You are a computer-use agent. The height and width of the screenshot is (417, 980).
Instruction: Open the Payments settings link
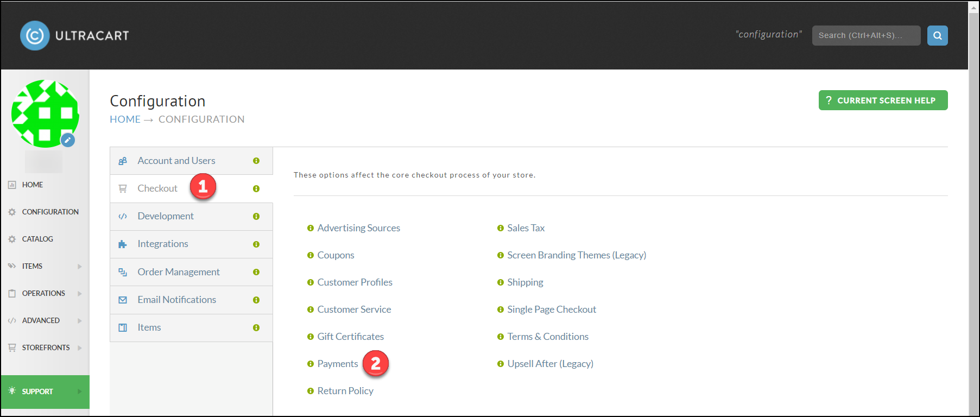pyautogui.click(x=338, y=364)
